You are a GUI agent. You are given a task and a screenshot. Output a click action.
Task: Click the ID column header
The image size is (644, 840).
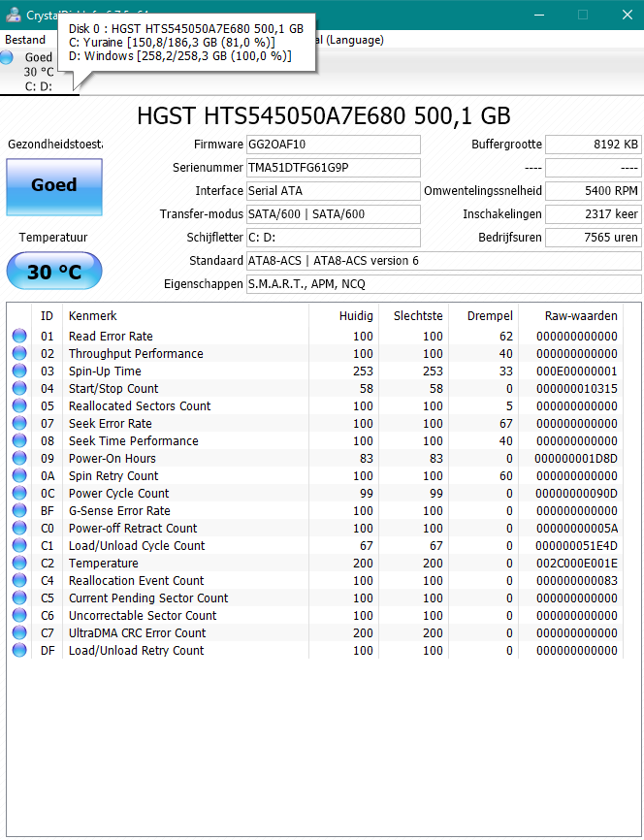coord(48,316)
